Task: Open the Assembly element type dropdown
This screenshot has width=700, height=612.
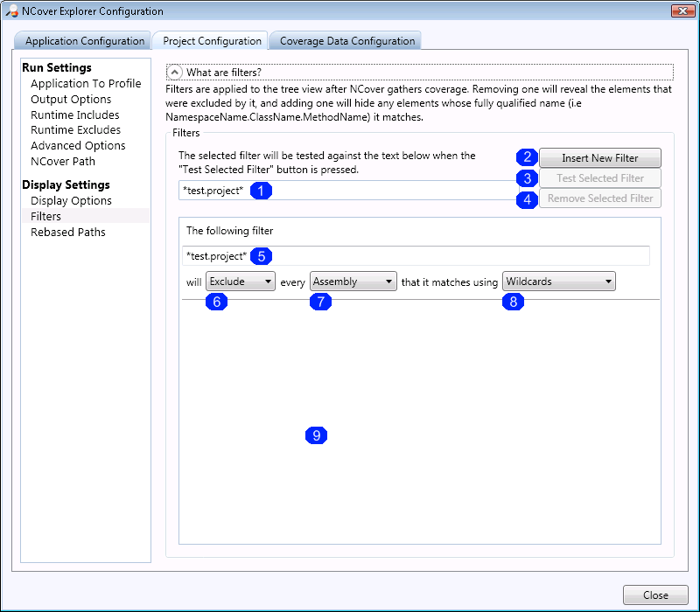Action: click(353, 282)
